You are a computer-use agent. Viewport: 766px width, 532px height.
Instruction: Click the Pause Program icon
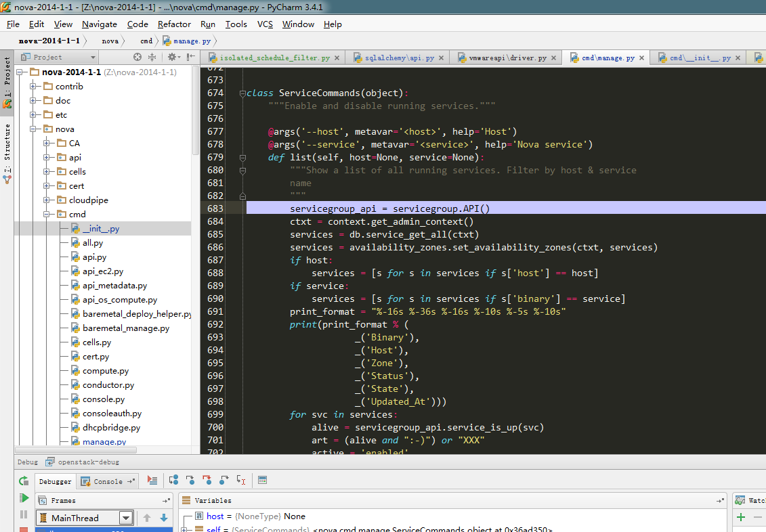coord(24,514)
